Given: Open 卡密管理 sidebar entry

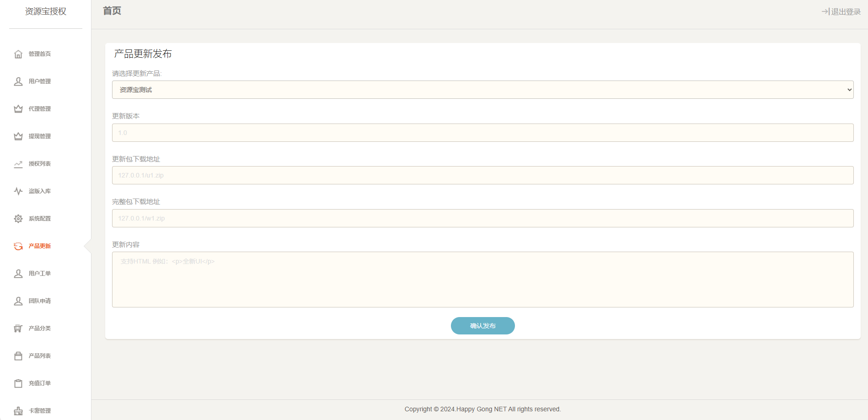Looking at the screenshot, I should pos(40,411).
